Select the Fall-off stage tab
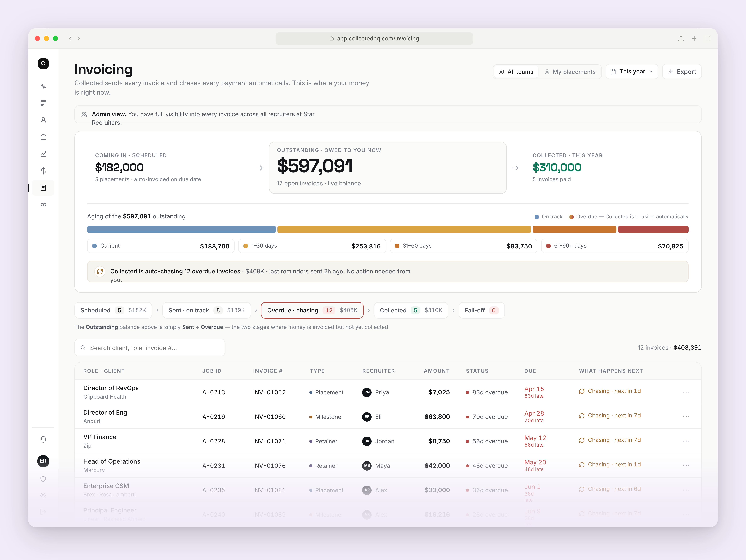This screenshot has width=746, height=560. 481,310
